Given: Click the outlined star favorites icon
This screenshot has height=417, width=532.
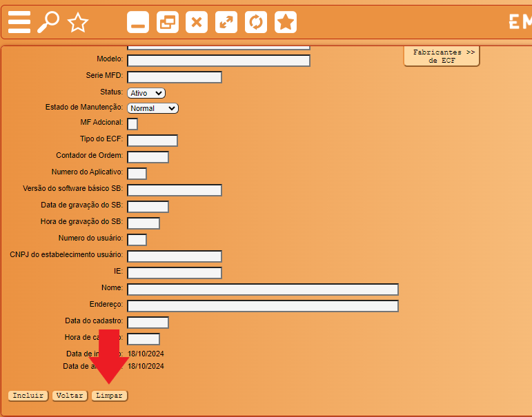Looking at the screenshot, I should [x=78, y=22].
